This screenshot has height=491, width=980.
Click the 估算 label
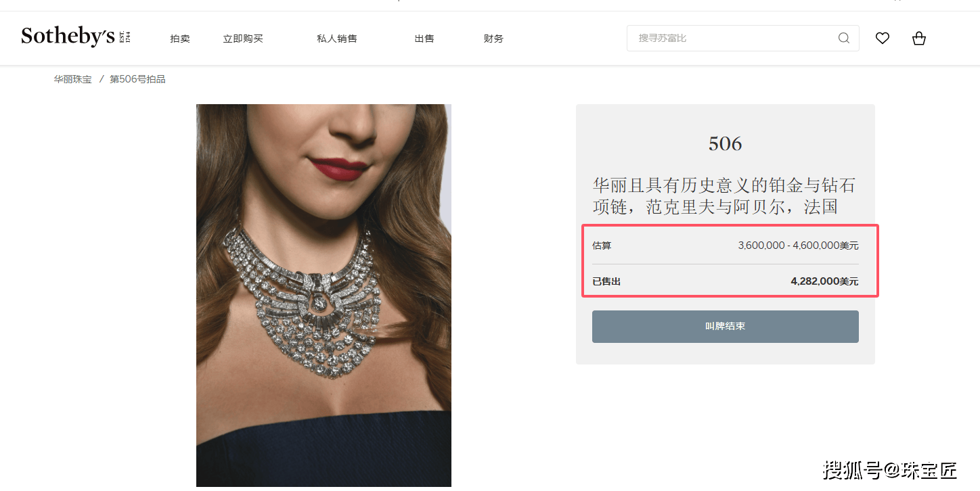(602, 245)
